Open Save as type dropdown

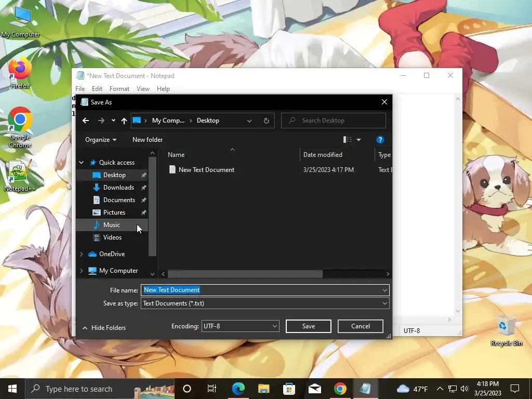[265, 303]
